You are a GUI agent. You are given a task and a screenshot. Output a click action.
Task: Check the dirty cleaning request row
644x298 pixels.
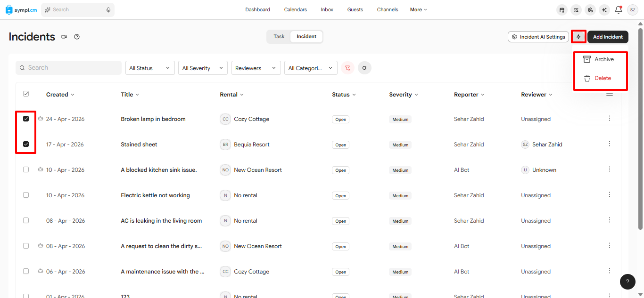26,246
